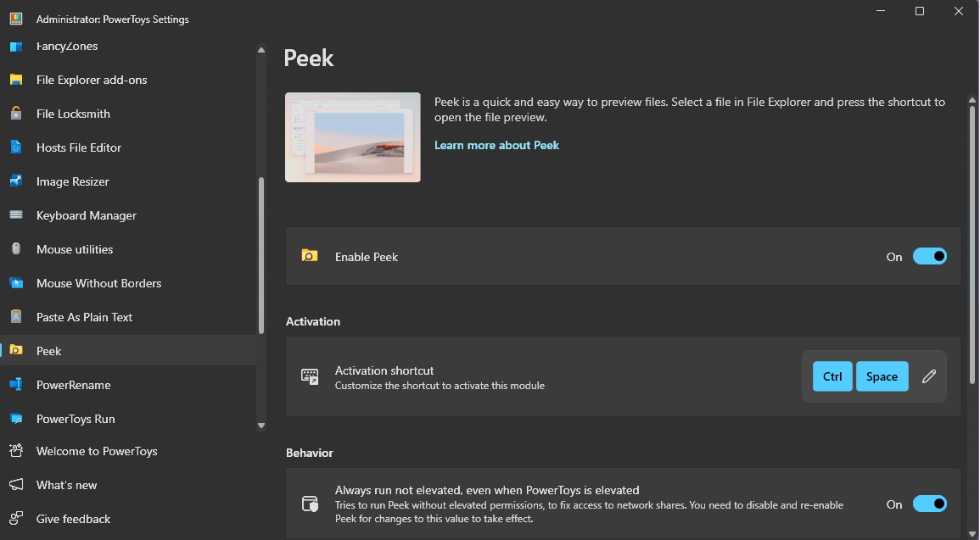Screen dimensions: 980x540
Task: Click the shield icon on the elevation setting
Action: click(x=310, y=504)
